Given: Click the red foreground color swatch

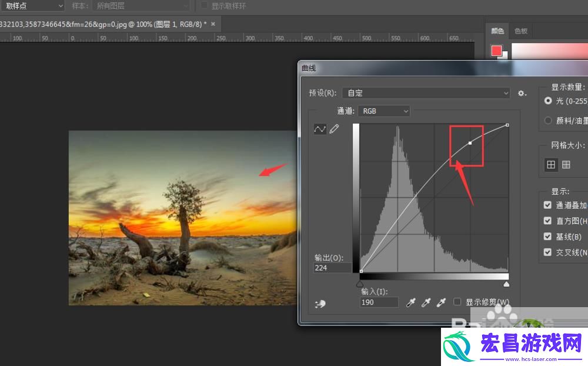Looking at the screenshot, I should tap(496, 50).
